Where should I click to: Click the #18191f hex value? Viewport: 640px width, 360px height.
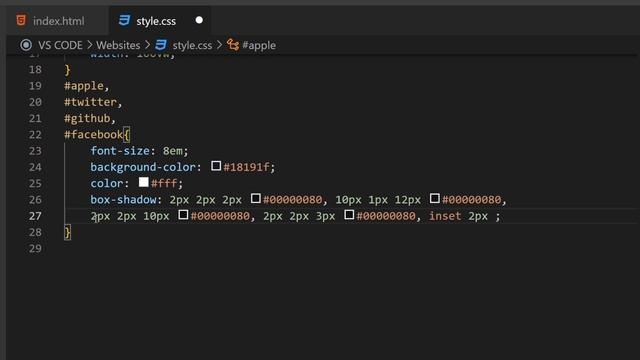tap(247, 167)
